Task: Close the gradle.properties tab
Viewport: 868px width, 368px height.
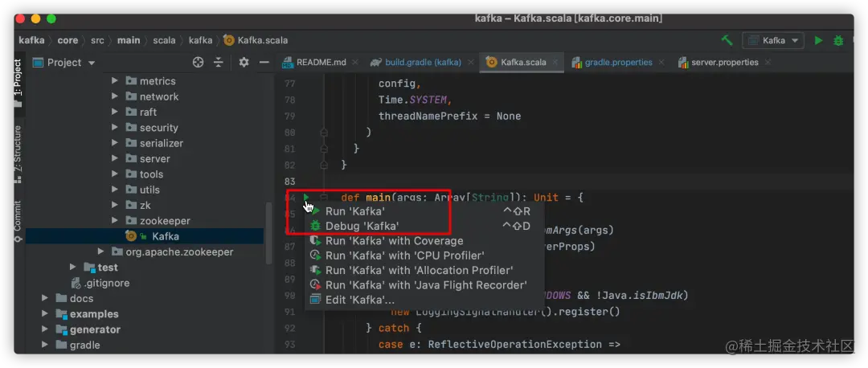Action: [x=661, y=63]
